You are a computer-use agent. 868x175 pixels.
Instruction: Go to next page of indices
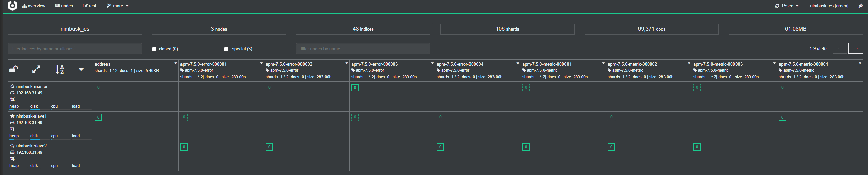(855, 49)
